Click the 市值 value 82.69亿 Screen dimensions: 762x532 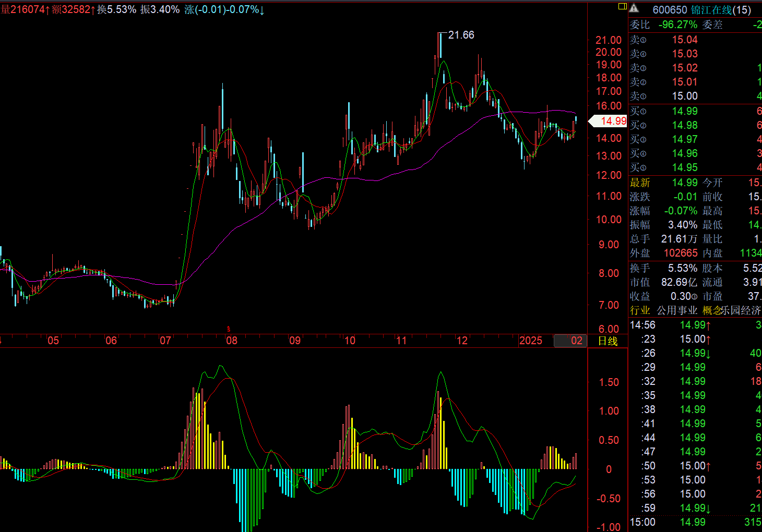click(679, 282)
